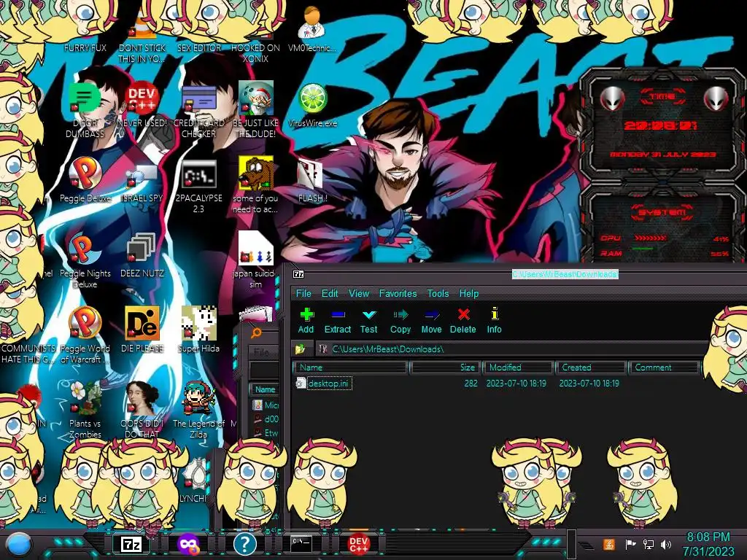Select the dog icon labeled some of you
This screenshot has width=747, height=560.
click(x=256, y=184)
